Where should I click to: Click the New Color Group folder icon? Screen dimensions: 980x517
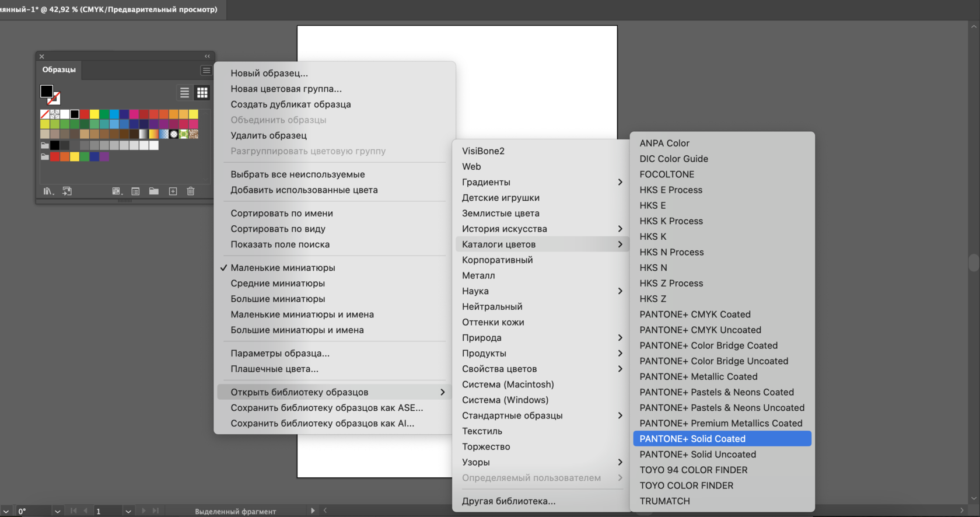tap(154, 191)
